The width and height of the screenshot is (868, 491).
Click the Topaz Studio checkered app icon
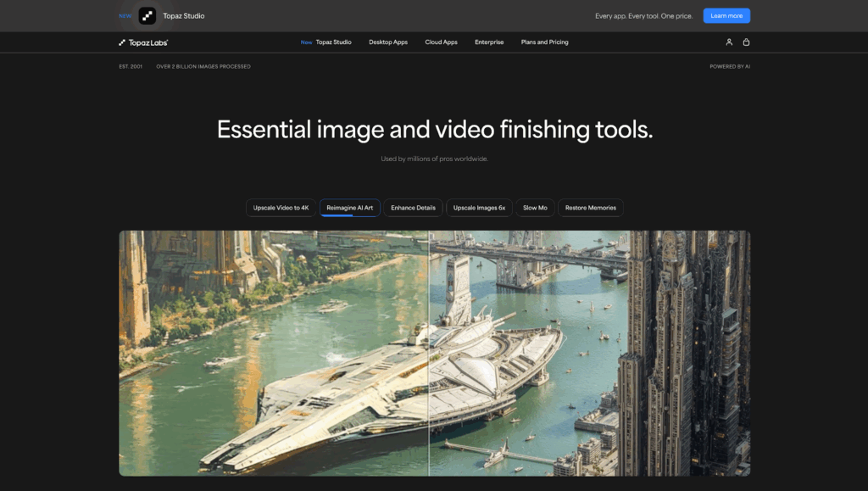pos(147,15)
